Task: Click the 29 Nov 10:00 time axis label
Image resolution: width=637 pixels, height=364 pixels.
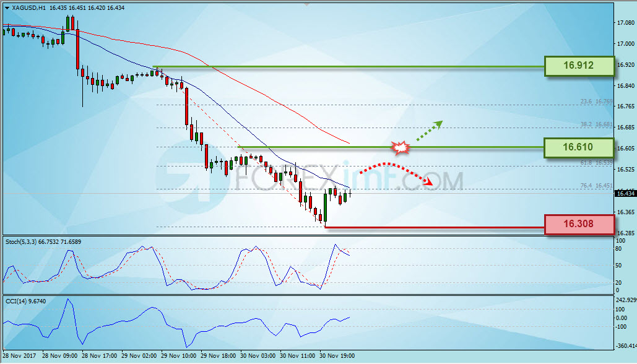Action: click(x=179, y=356)
